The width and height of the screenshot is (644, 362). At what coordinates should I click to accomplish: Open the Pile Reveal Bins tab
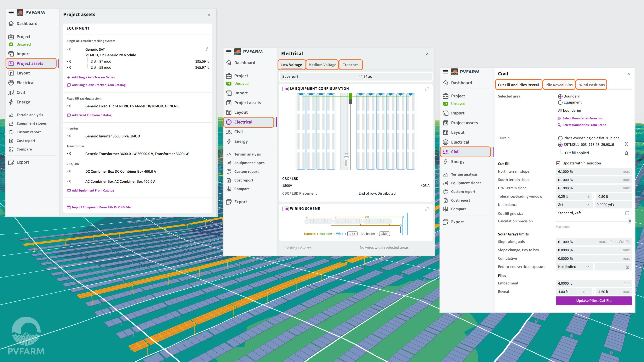tap(559, 85)
